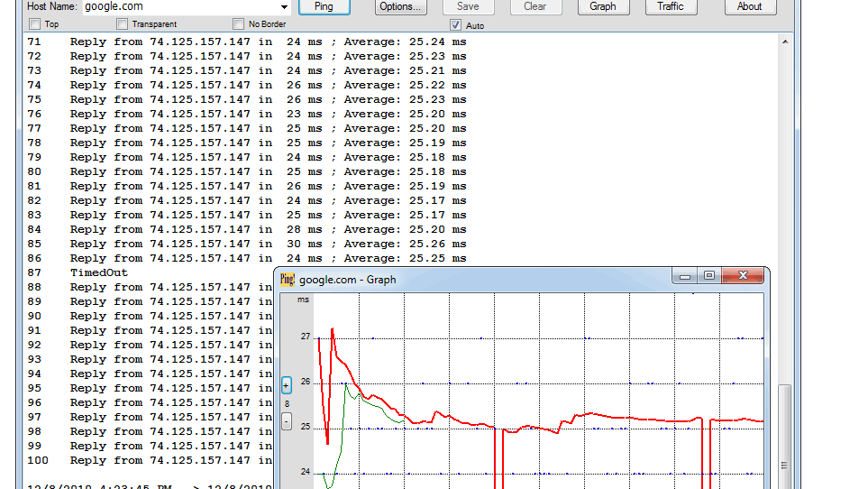
Task: Click the 26 ms axis label in graph
Action: pyautogui.click(x=305, y=382)
